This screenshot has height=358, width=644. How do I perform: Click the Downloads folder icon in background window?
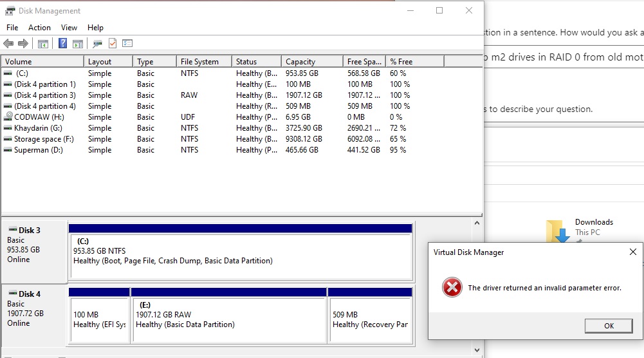558,231
